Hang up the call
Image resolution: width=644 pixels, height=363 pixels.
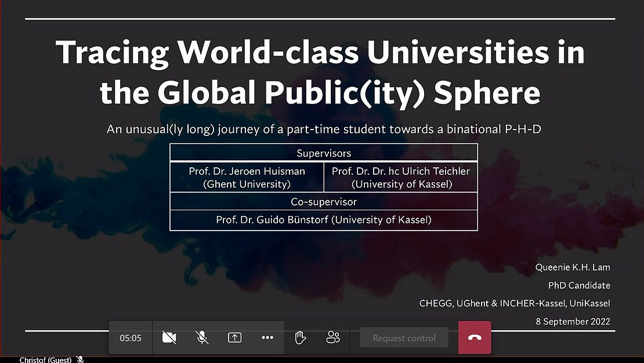pyautogui.click(x=475, y=337)
